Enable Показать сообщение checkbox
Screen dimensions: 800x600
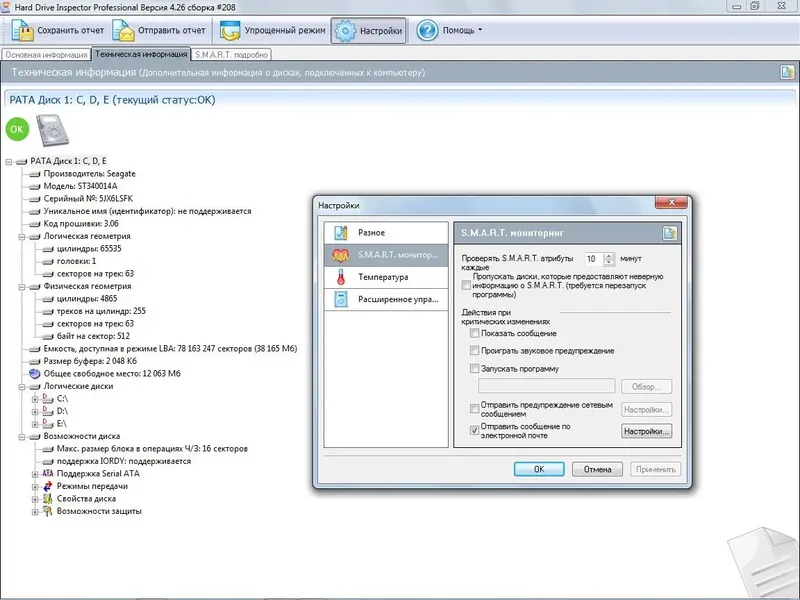coord(474,333)
